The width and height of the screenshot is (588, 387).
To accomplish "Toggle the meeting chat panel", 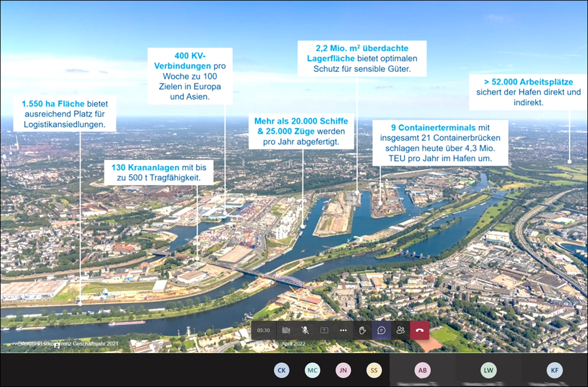I will click(381, 330).
